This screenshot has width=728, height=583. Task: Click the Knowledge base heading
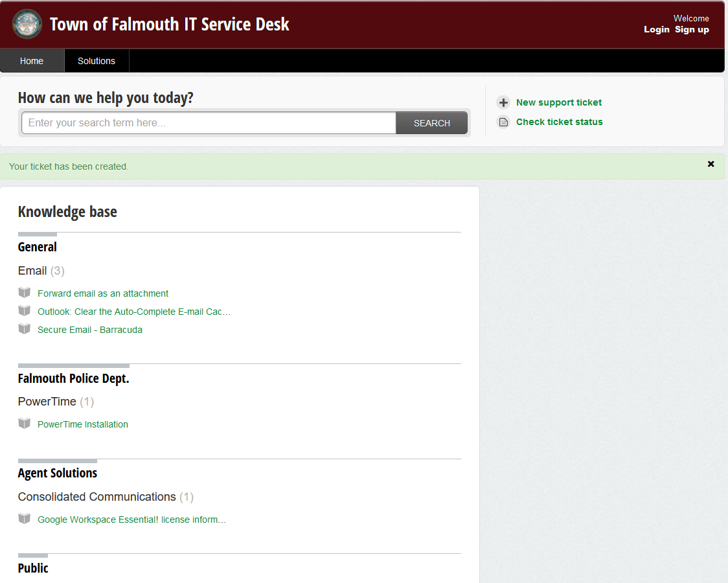point(67,212)
